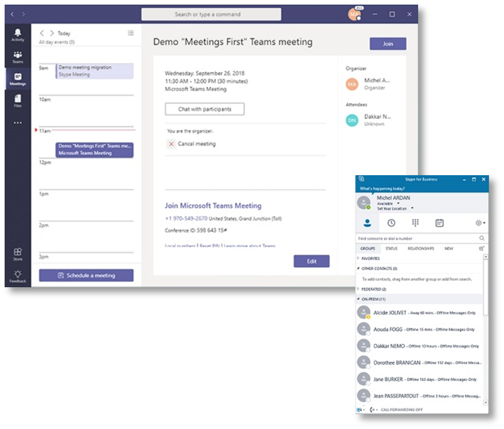Click the Edit meeting button

(x=312, y=261)
